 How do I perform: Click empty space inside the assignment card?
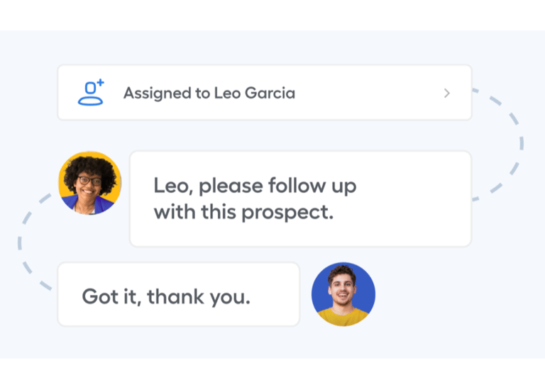(x=369, y=93)
